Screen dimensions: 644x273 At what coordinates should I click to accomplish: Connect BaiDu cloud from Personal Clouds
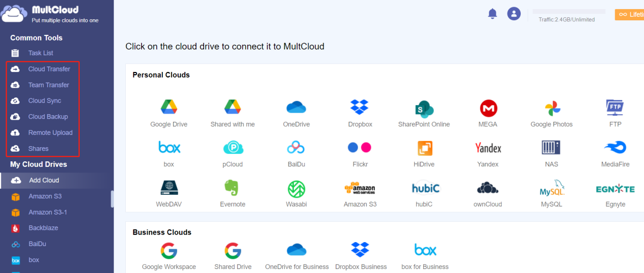tap(296, 153)
